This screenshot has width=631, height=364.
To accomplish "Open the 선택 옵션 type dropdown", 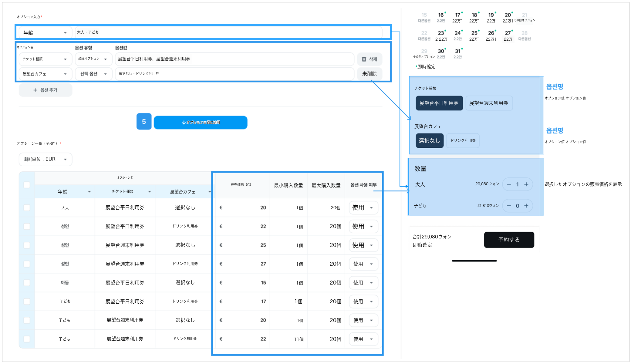I will 93,74.
